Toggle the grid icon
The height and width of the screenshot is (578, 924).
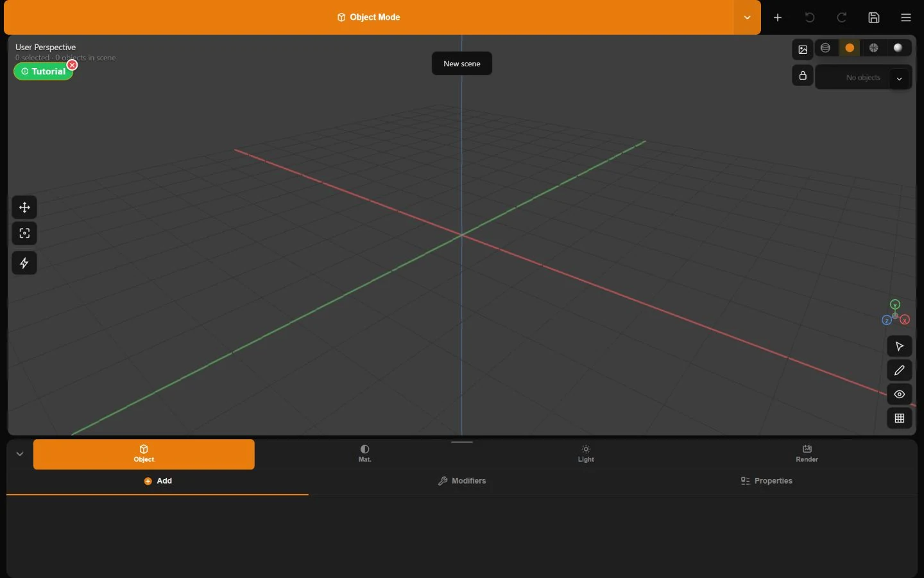900,418
